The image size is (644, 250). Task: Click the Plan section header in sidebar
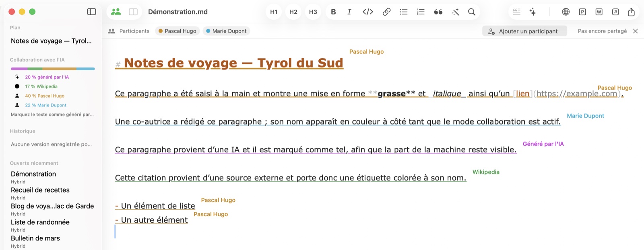(15, 27)
